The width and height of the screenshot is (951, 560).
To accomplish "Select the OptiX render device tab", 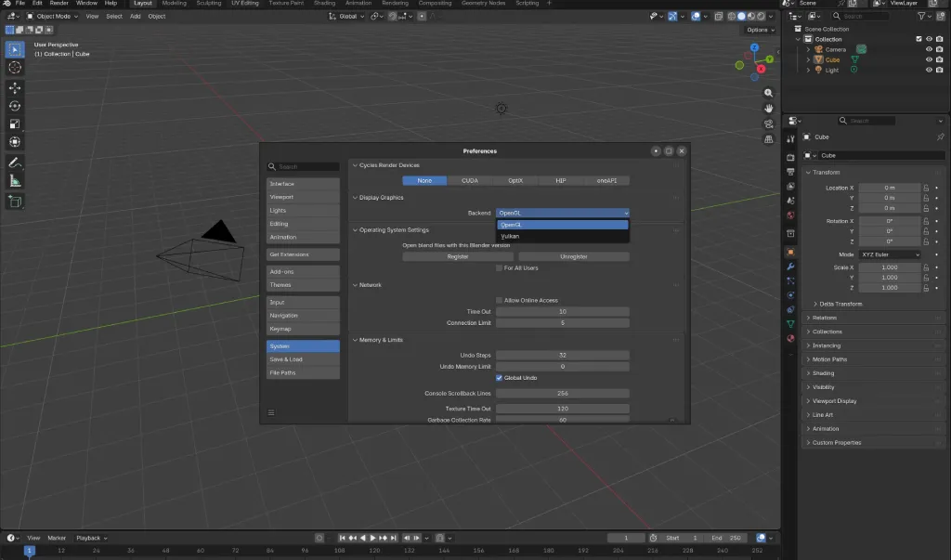I will [x=515, y=180].
